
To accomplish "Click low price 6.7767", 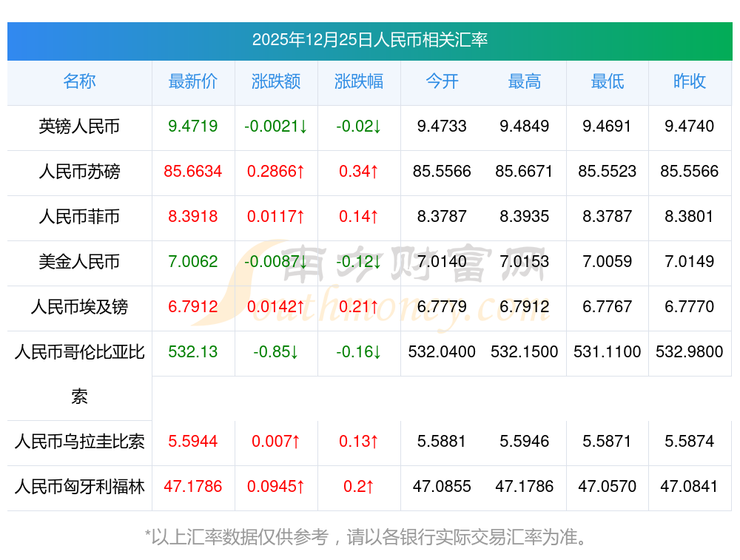I will [607, 307].
